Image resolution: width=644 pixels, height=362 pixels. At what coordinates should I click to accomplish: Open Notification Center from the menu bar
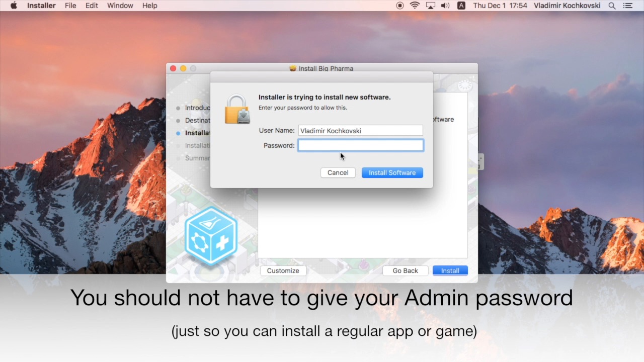pyautogui.click(x=627, y=6)
